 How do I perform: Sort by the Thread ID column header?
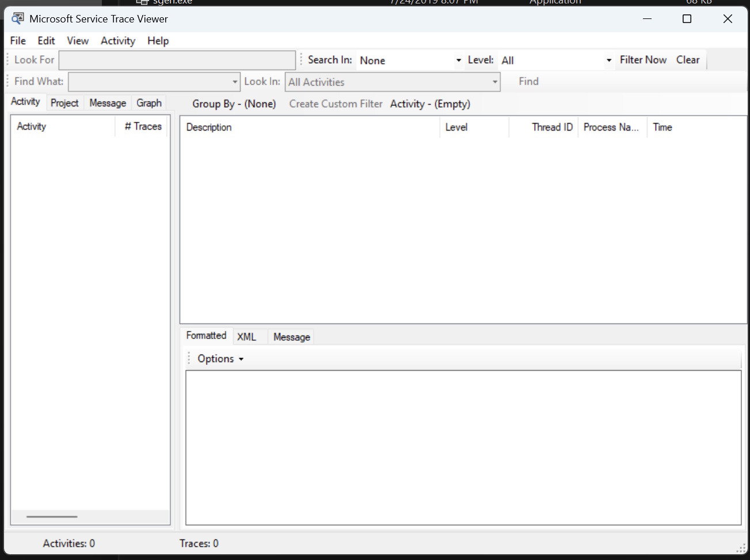pos(543,127)
